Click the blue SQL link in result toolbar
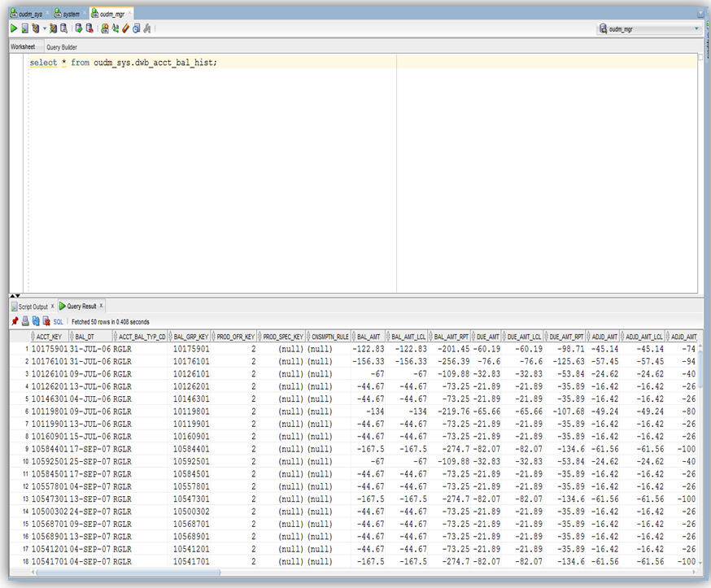Viewport: 711px width, 588px height. click(x=58, y=322)
